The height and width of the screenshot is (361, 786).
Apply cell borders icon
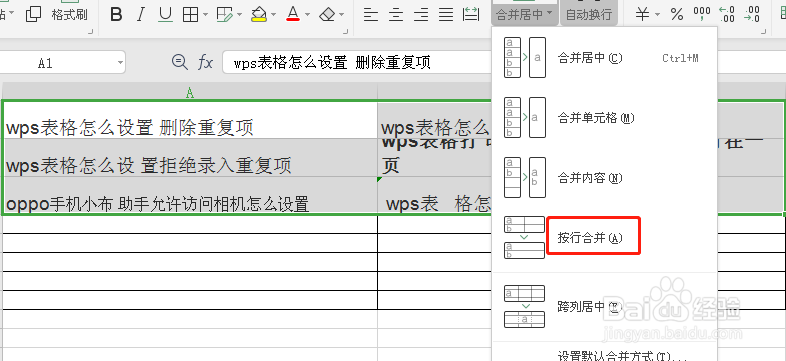190,15
